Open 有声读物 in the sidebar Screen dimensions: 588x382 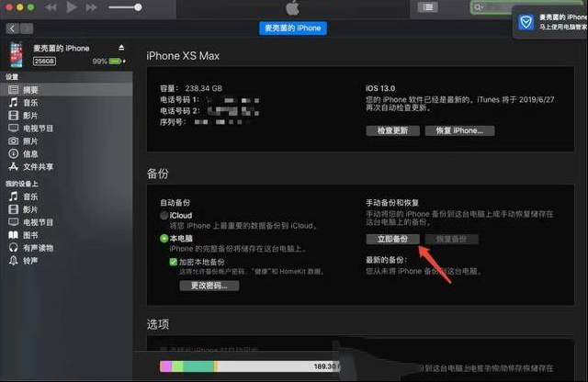[66, 248]
